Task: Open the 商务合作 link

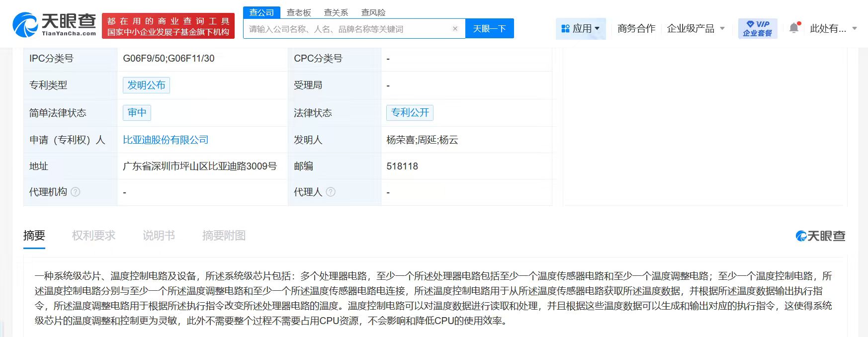Action: [x=636, y=29]
